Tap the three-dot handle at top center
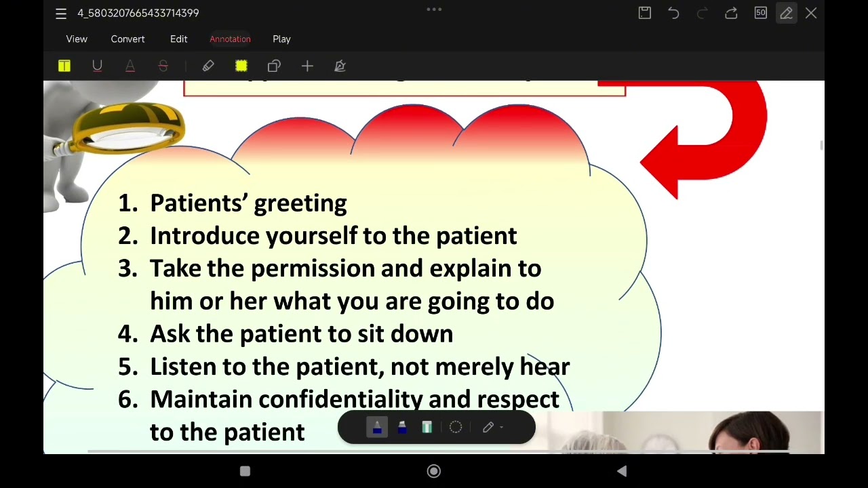The image size is (868, 488). 434,9
